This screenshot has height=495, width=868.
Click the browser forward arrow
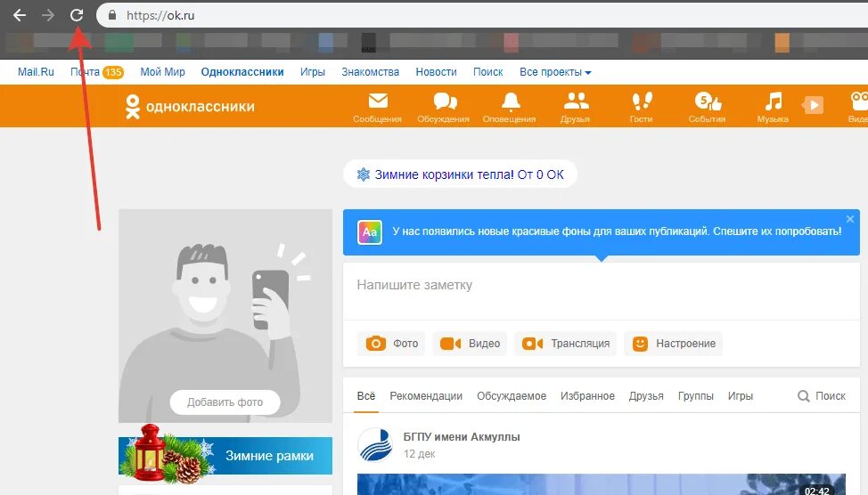point(48,15)
